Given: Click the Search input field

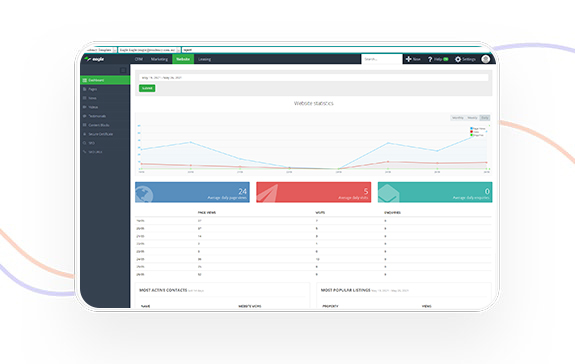Looking at the screenshot, I should [382, 59].
